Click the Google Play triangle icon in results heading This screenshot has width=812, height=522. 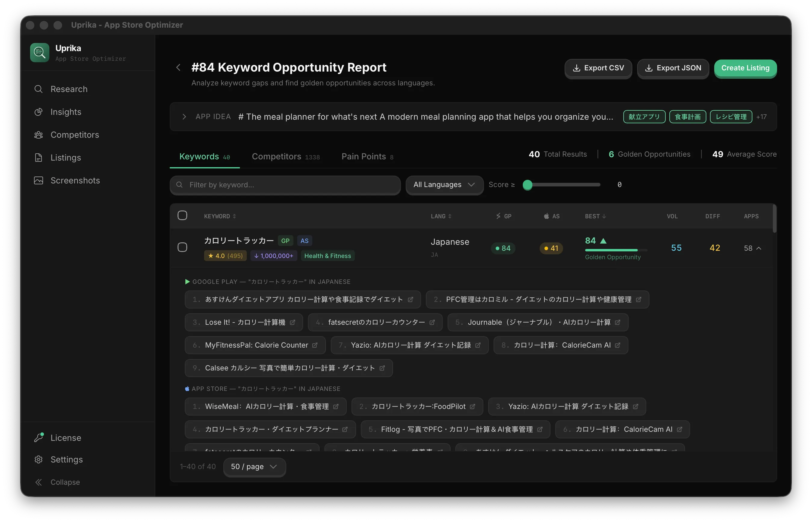point(187,282)
